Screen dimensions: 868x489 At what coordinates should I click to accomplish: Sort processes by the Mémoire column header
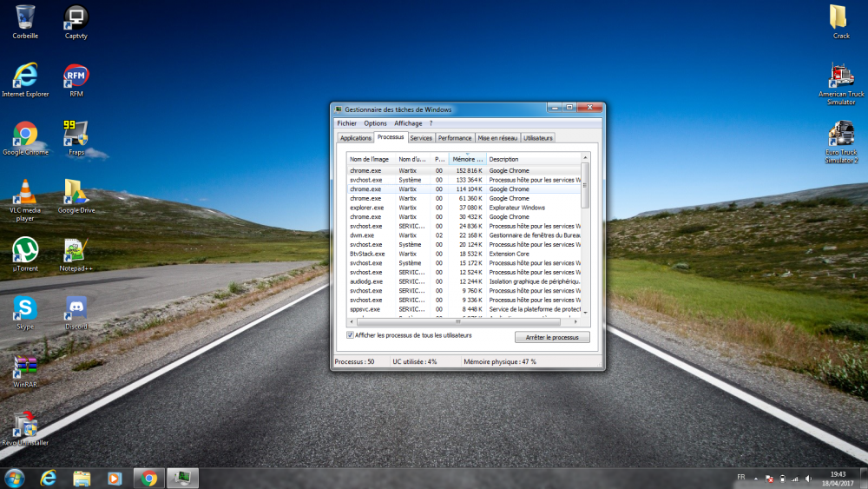(x=467, y=159)
